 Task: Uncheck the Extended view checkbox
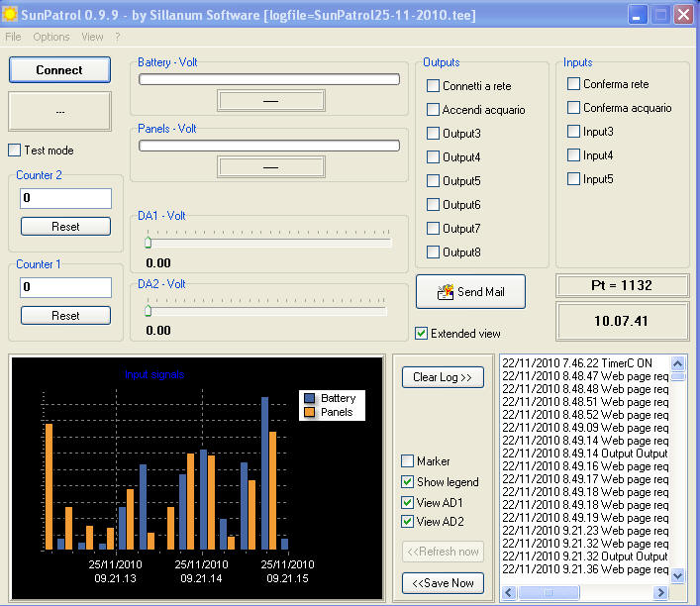422,334
